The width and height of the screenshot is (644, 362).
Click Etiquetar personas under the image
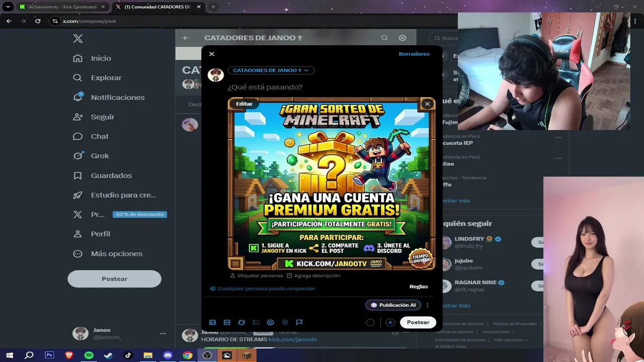tap(257, 276)
